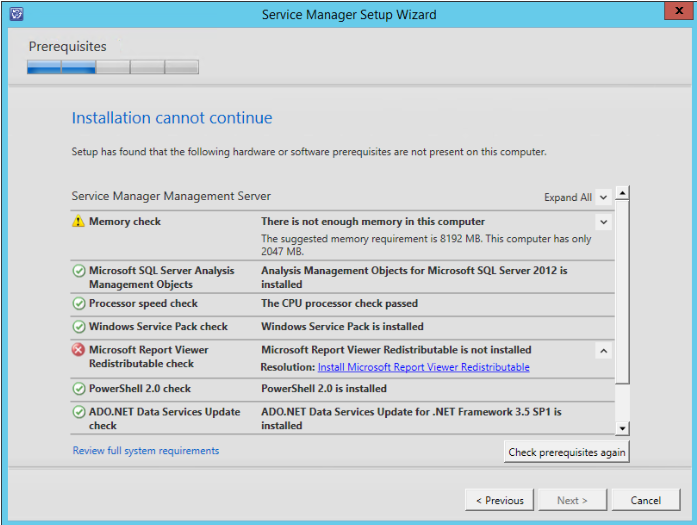The width and height of the screenshot is (697, 525).
Task: Click the ADO.NET Data Services Update check icon
Action: tap(78, 412)
